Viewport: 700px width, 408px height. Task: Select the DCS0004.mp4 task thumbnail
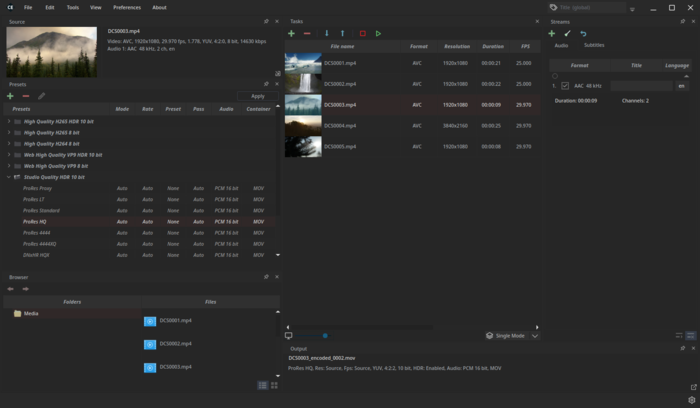click(x=303, y=126)
